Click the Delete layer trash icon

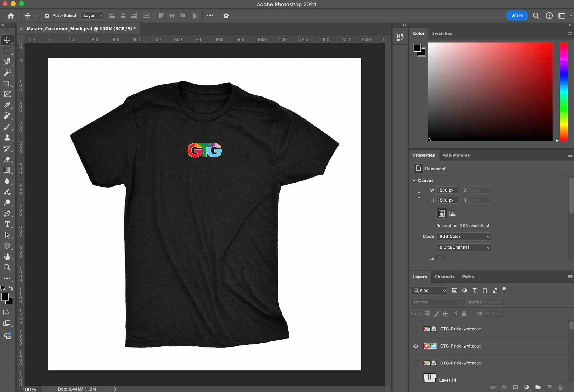(560, 387)
